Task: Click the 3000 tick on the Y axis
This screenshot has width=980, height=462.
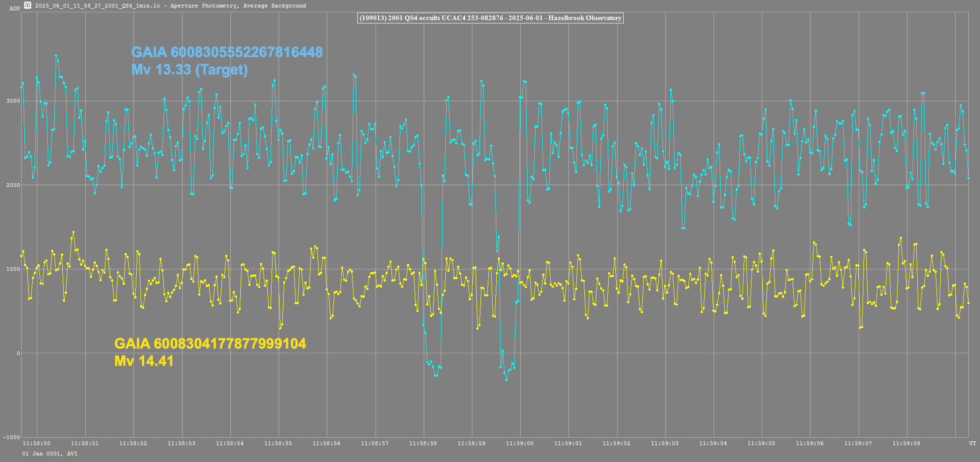Action: (x=13, y=101)
